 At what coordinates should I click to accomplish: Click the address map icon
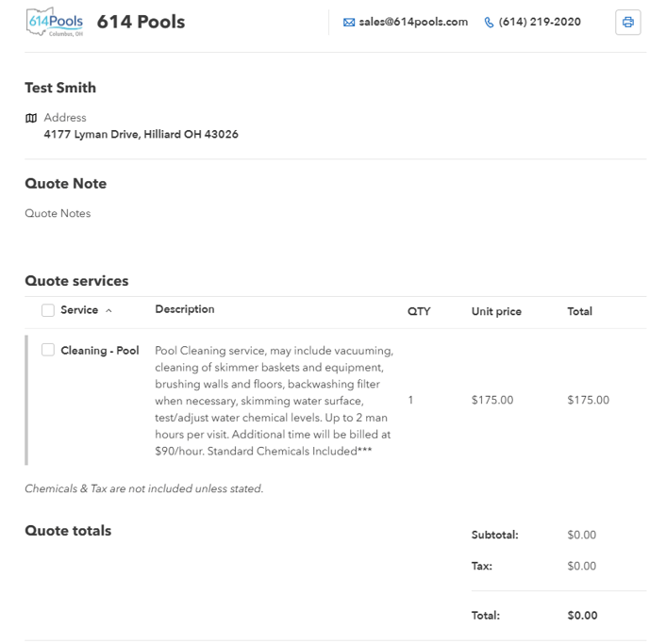[31, 118]
